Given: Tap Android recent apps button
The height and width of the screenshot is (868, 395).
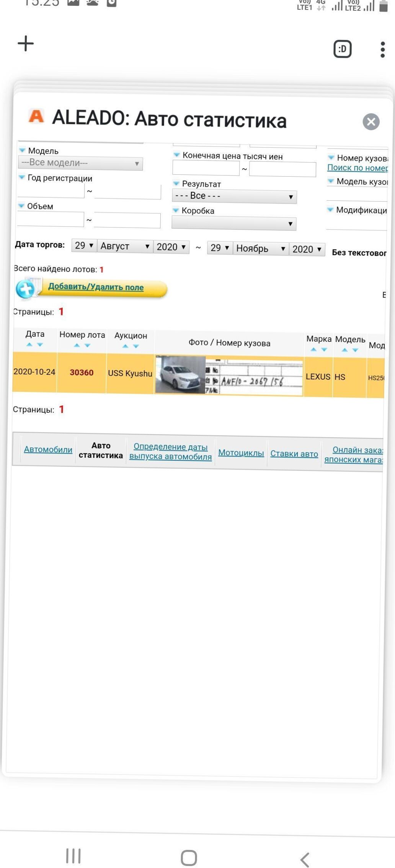Looking at the screenshot, I should pyautogui.click(x=73, y=856).
